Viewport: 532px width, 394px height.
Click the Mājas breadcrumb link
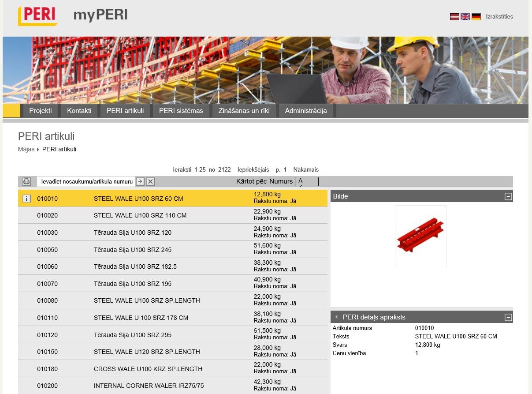coord(26,150)
